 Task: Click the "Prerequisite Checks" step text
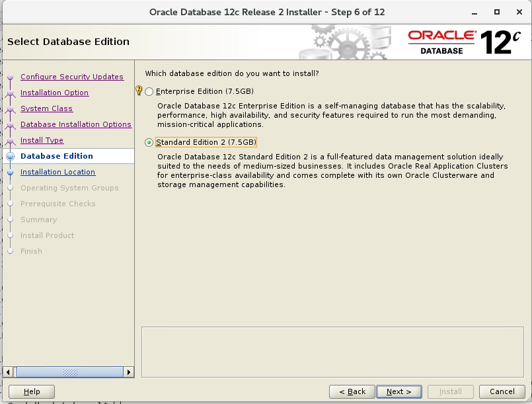pyautogui.click(x=58, y=204)
